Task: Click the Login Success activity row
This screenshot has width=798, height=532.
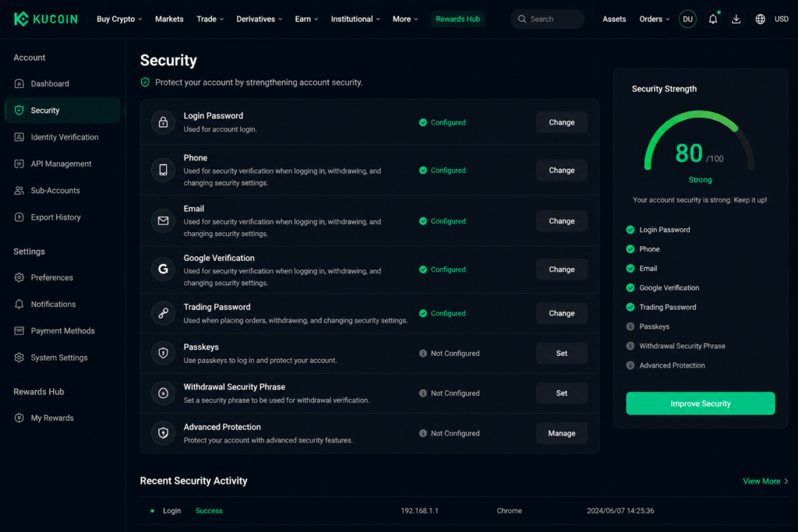Action: click(x=464, y=511)
